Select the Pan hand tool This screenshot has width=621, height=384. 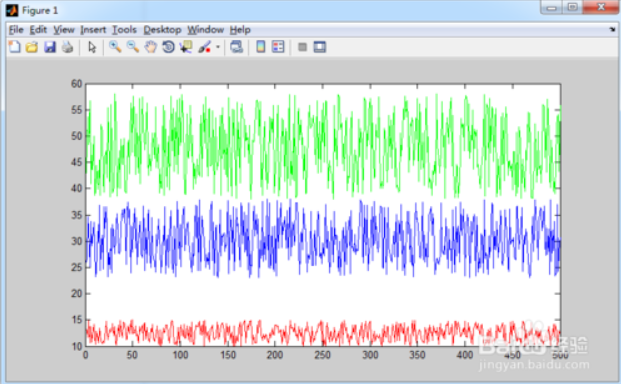(150, 47)
